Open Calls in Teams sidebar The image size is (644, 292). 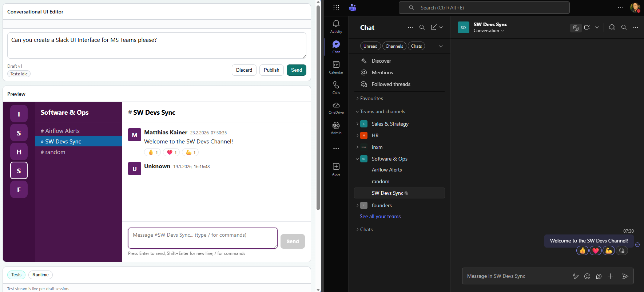pos(336,87)
